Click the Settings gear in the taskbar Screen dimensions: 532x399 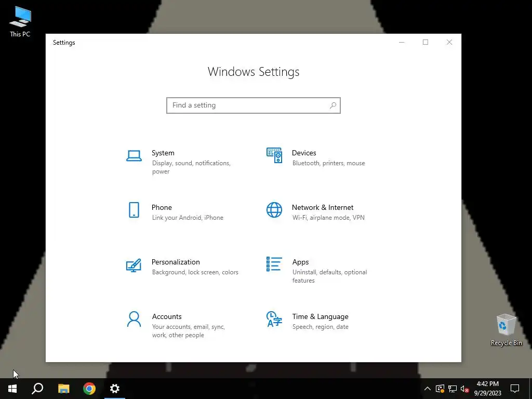tap(115, 389)
